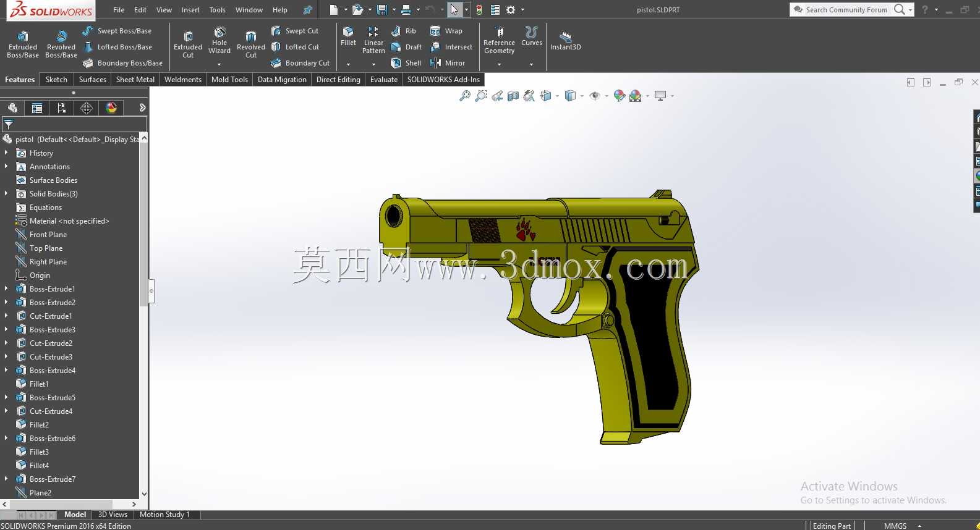
Task: Choose the Boundary Boss/Base tool
Action: point(122,63)
